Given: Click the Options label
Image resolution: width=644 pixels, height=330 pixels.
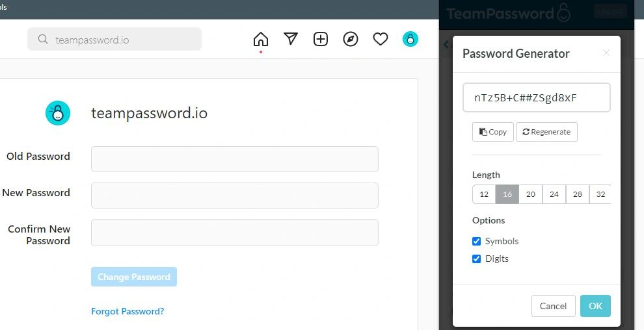Looking at the screenshot, I should [489, 221].
